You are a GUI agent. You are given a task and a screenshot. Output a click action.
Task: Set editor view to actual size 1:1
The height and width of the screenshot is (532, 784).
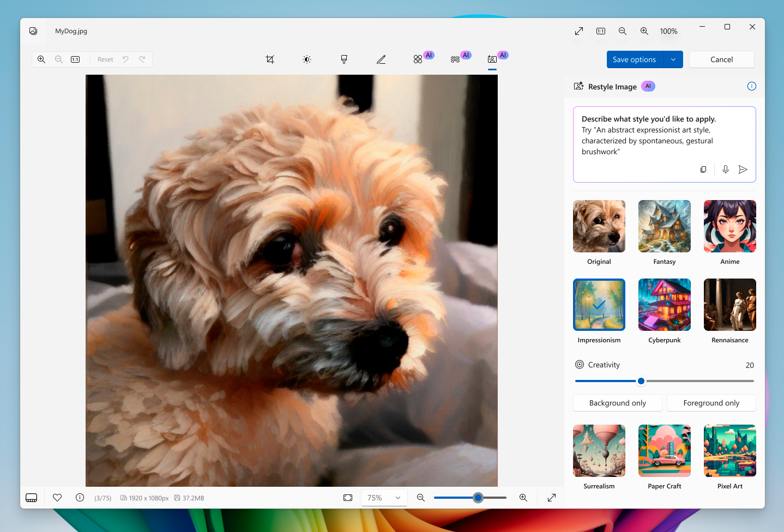coord(75,59)
